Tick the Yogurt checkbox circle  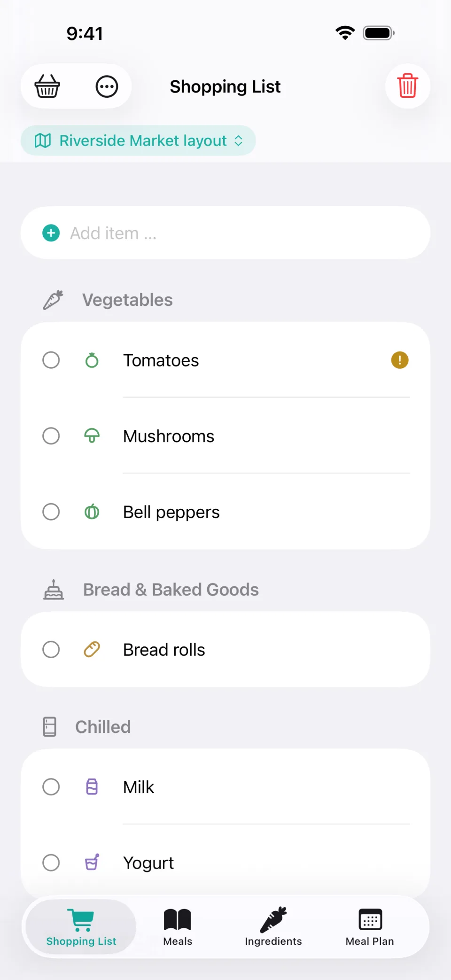click(x=51, y=863)
